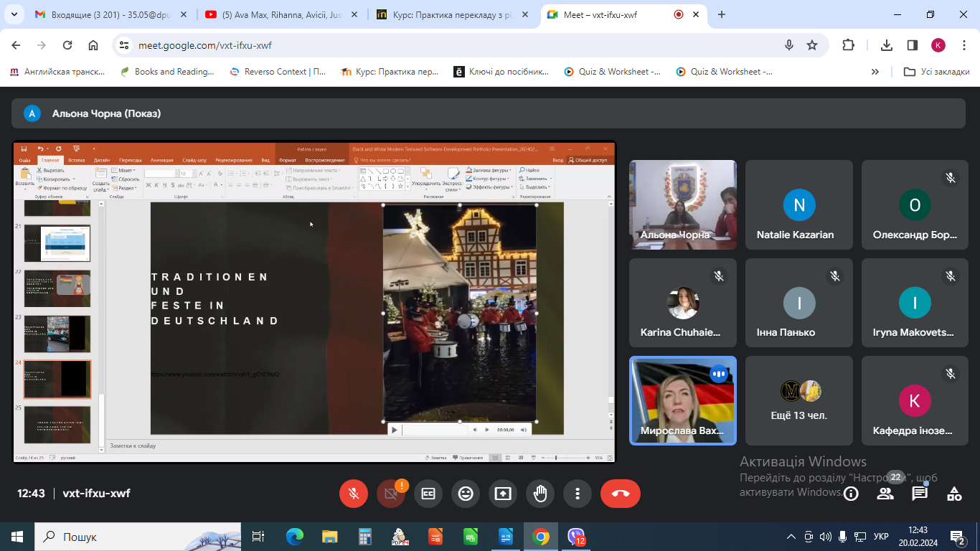
Task: Open Books and Reading bookmark
Action: pyautogui.click(x=167, y=72)
